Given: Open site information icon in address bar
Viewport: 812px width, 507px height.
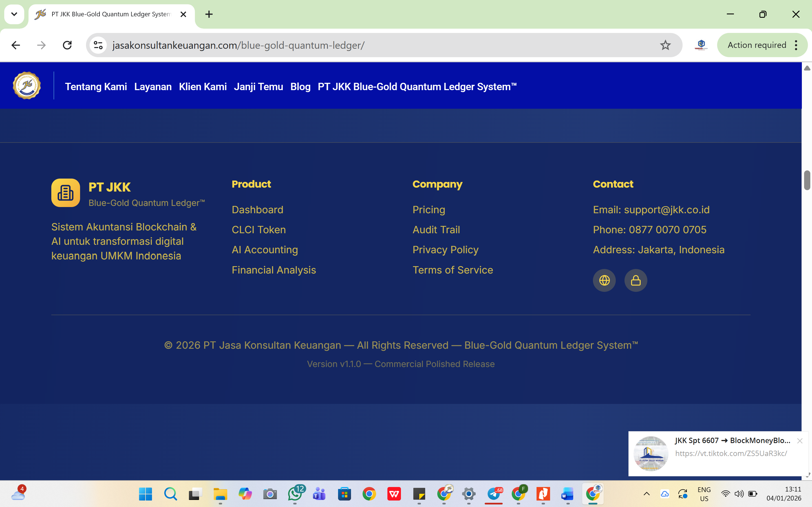Looking at the screenshot, I should [x=98, y=45].
